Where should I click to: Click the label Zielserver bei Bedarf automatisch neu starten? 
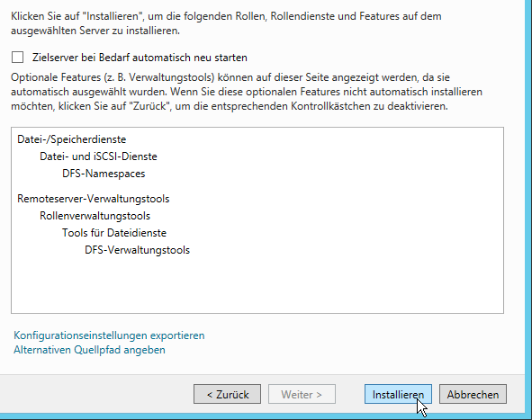(140, 58)
